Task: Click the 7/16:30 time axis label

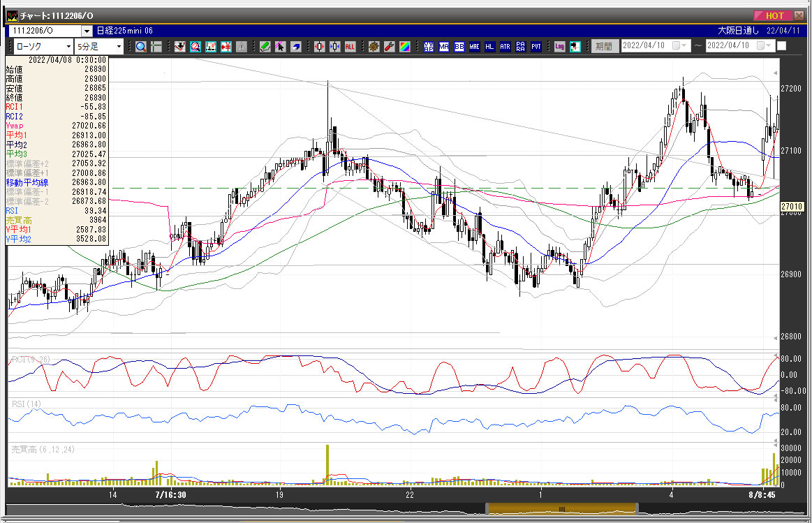Action: click(x=170, y=494)
